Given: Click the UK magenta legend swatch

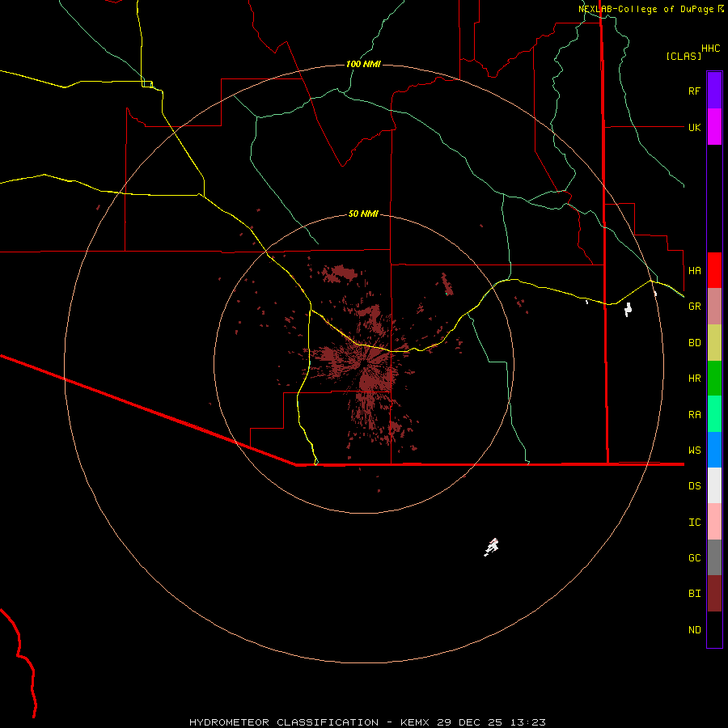Looking at the screenshot, I should [714, 127].
